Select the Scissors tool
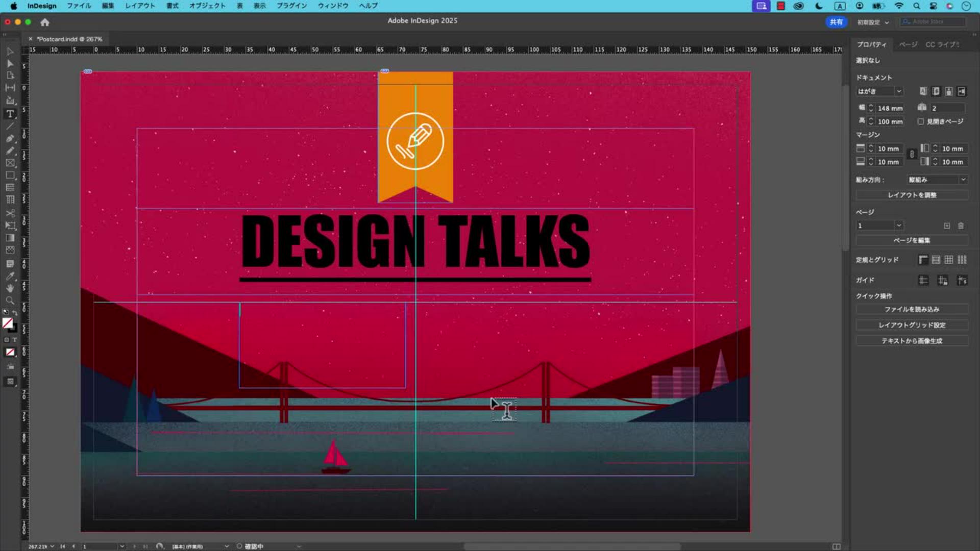This screenshot has width=980, height=551. coord(10,213)
